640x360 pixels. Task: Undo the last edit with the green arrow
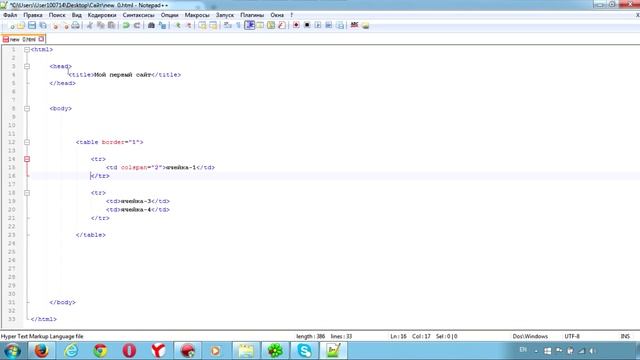point(126,25)
